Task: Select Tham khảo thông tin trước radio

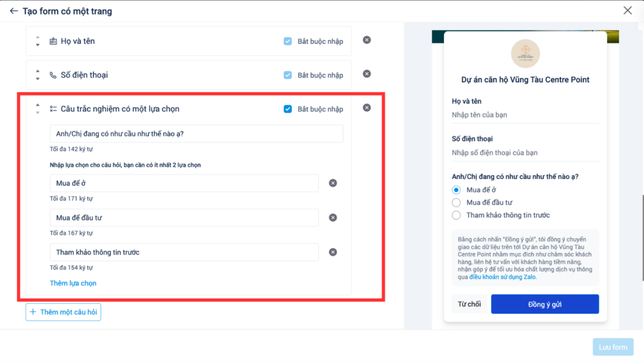Action: coord(457,216)
